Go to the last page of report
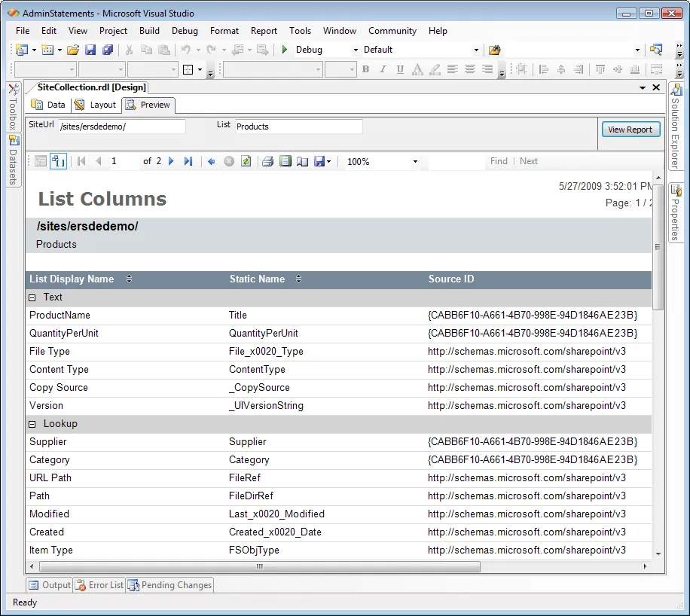 (189, 160)
